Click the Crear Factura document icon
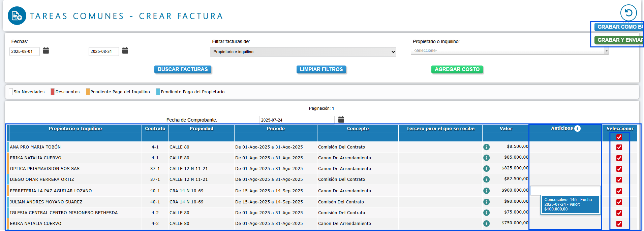644x231 pixels. tap(17, 16)
